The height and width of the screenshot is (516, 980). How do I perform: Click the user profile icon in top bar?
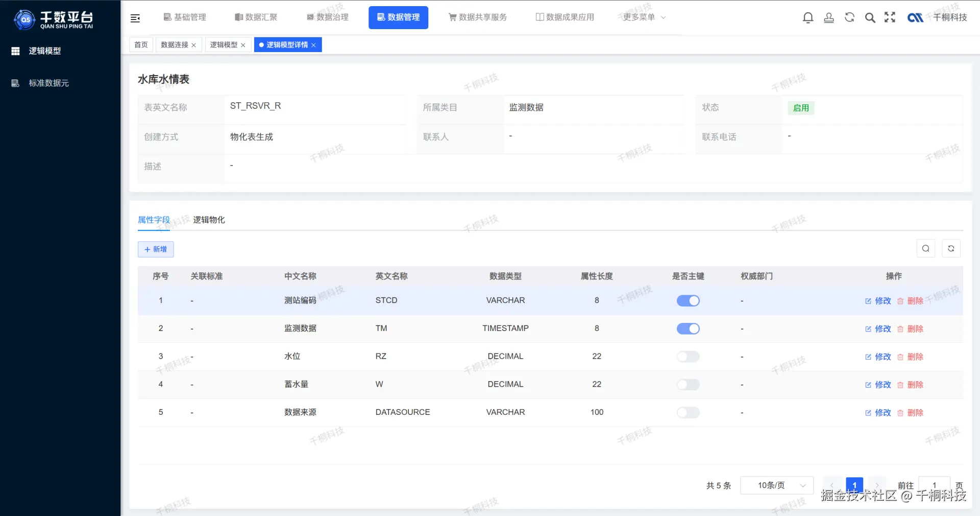[x=828, y=17]
